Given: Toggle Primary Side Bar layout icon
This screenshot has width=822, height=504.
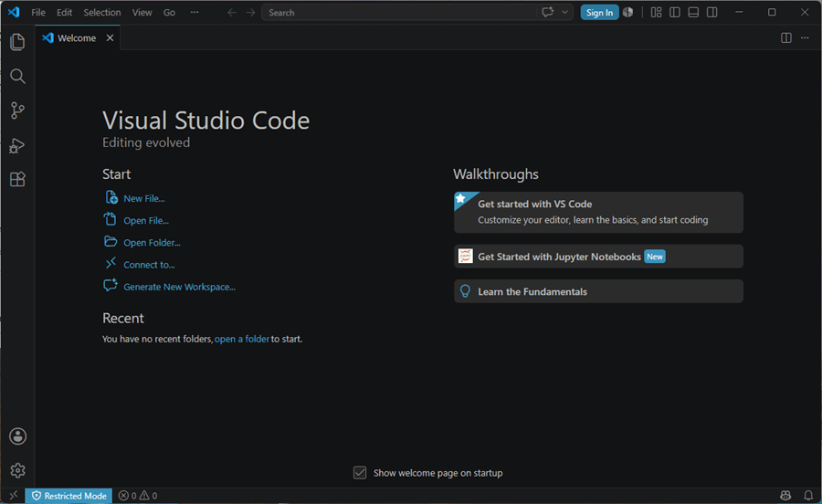Looking at the screenshot, I should 675,12.
